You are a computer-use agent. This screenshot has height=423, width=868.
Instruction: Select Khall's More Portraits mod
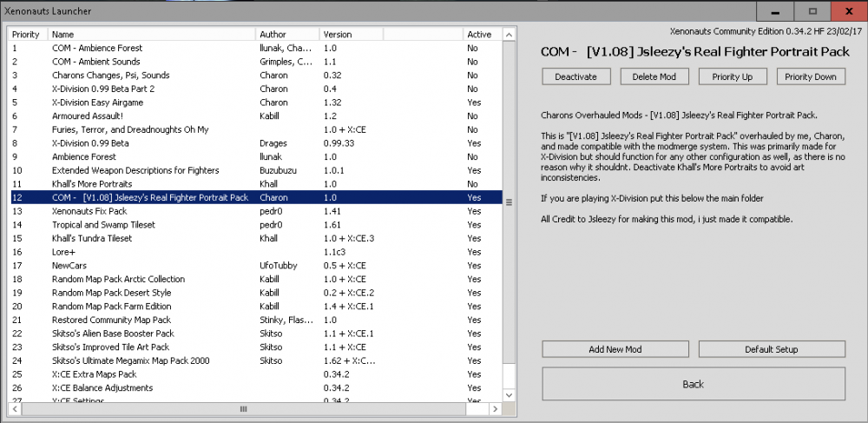click(256, 184)
